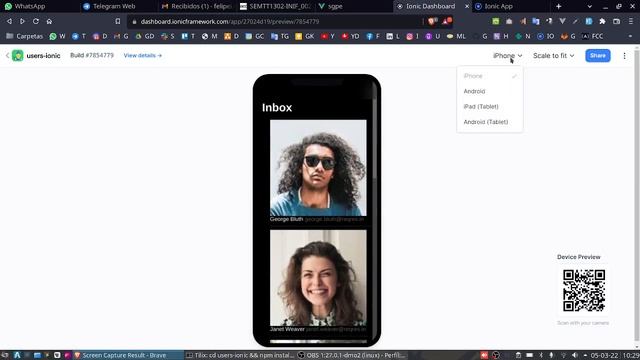Click the browser back navigation arrow

pos(9,21)
